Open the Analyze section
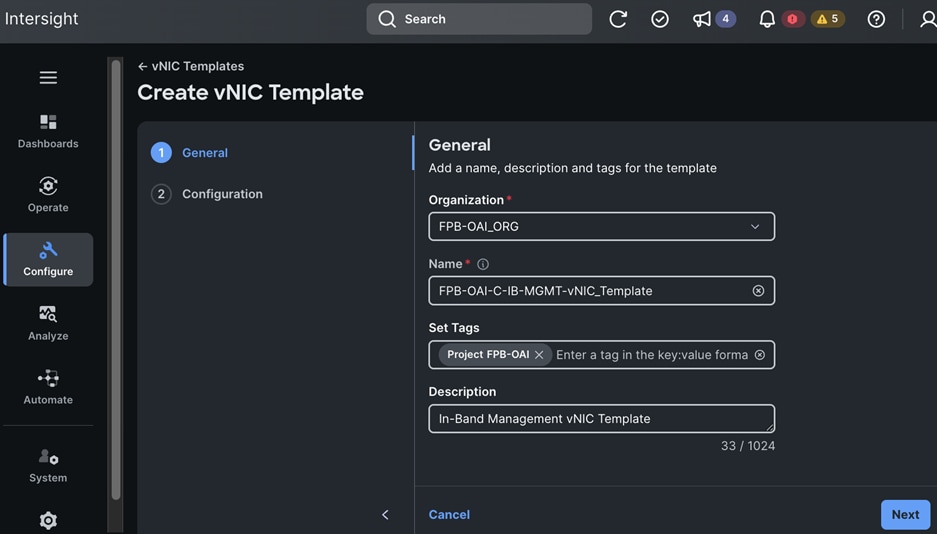The image size is (937, 534). pyautogui.click(x=48, y=323)
